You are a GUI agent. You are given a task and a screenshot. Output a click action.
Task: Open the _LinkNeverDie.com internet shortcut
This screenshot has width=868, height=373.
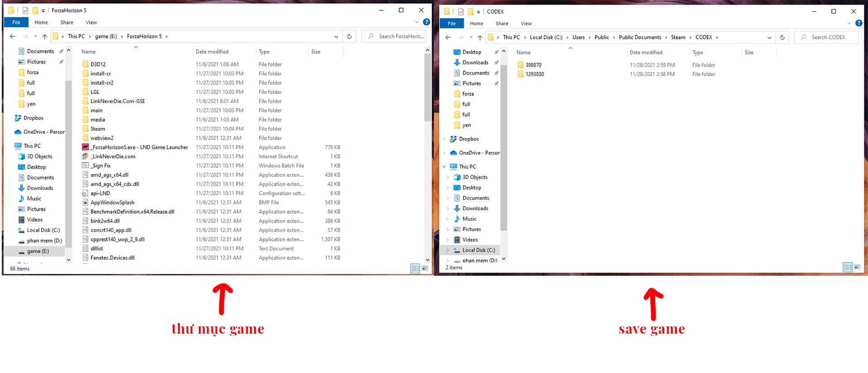pos(113,156)
